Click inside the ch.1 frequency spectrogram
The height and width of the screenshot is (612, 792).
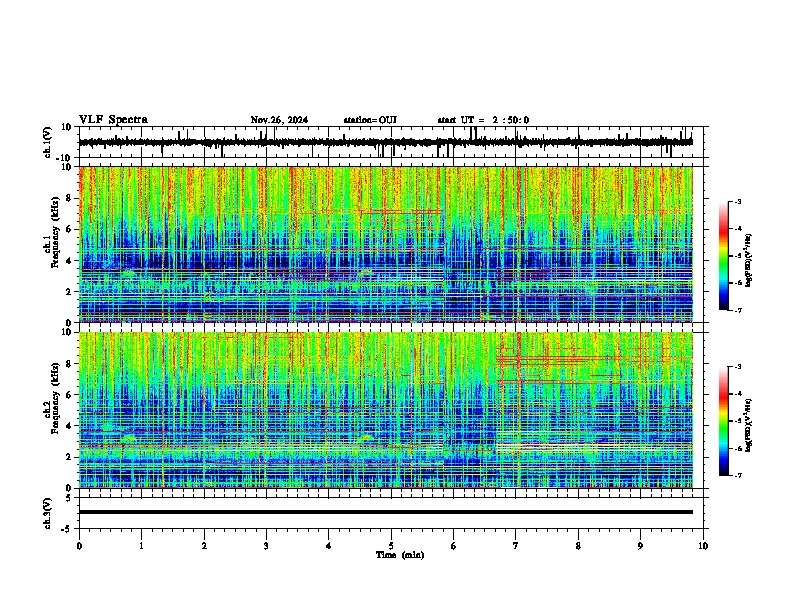tap(385, 244)
